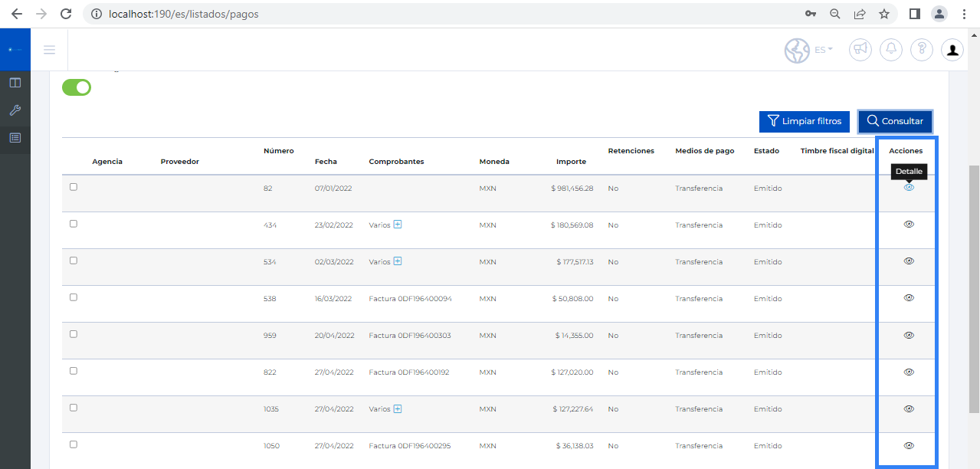Open the notifications bell icon
Image resolution: width=980 pixels, height=469 pixels.
pos(891,50)
